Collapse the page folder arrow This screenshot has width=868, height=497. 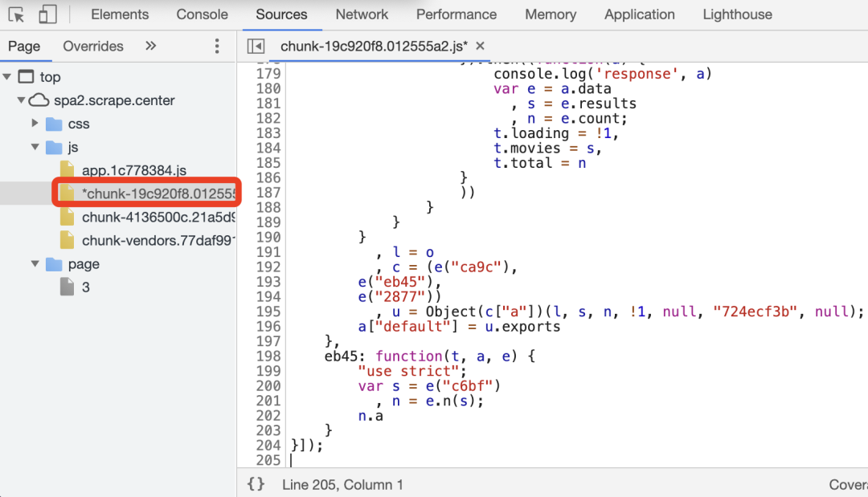click(35, 263)
